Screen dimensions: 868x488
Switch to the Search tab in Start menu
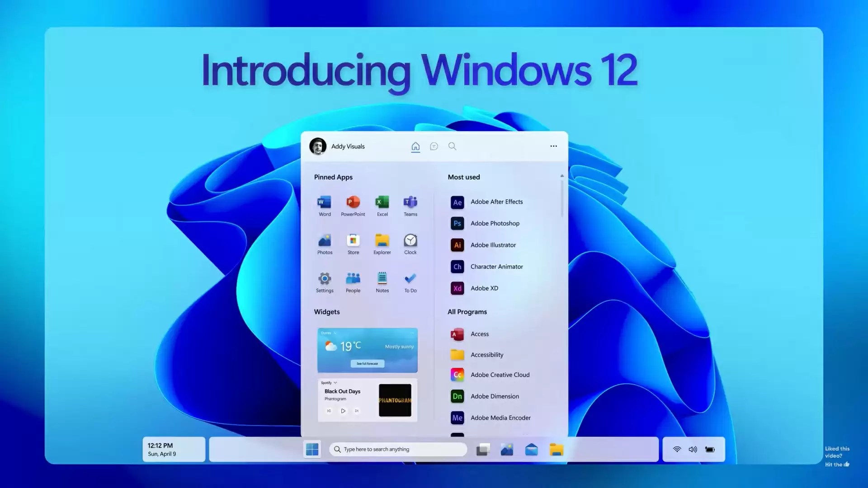coord(452,146)
